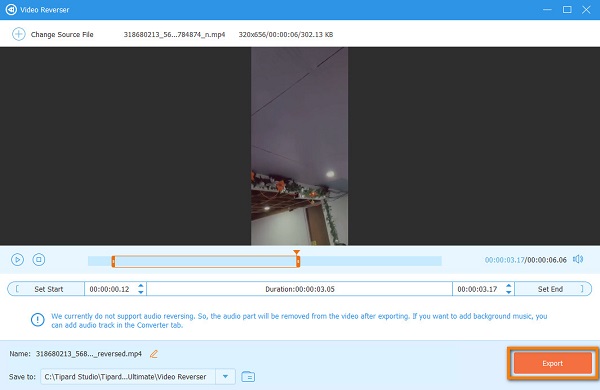This screenshot has height=390, width=600.
Task: Close the Video Reverser window
Action: tap(586, 9)
